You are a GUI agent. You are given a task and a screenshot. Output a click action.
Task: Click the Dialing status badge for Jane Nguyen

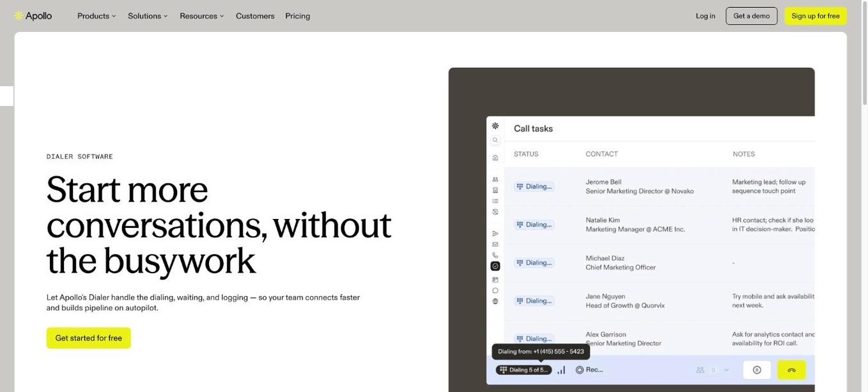(534, 301)
